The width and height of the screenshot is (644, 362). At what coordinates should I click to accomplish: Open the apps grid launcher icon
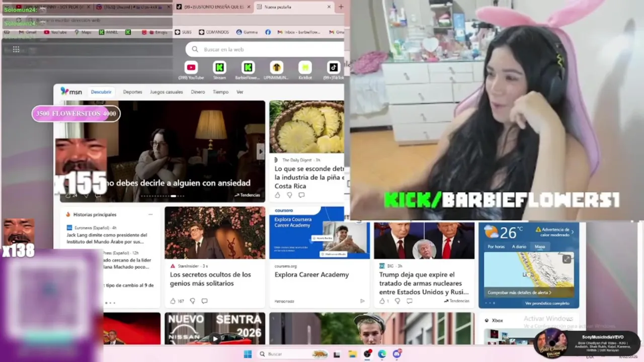16,49
